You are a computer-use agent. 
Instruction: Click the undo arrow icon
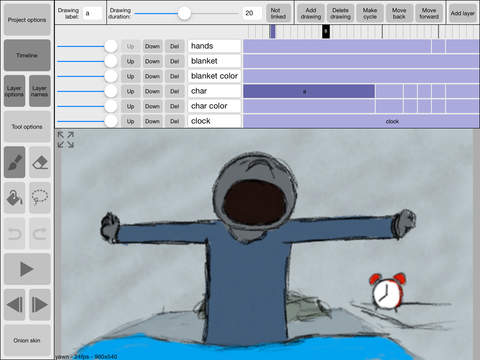[15, 233]
